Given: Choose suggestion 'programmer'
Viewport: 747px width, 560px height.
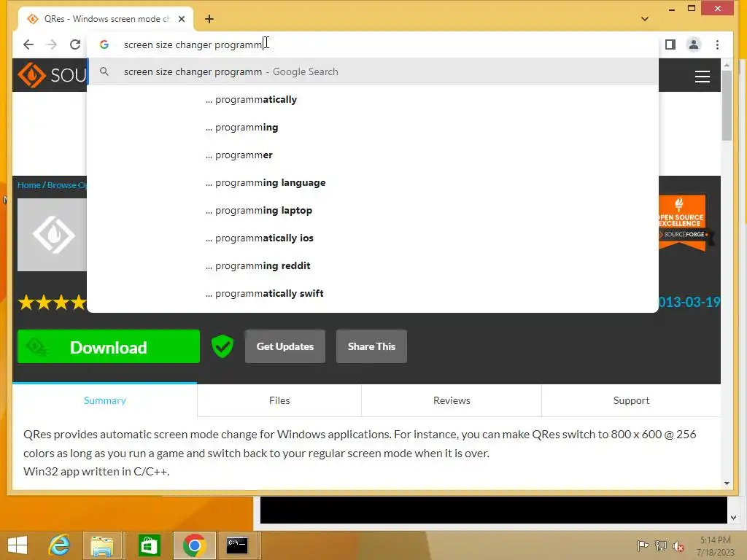Looking at the screenshot, I should click(x=373, y=155).
